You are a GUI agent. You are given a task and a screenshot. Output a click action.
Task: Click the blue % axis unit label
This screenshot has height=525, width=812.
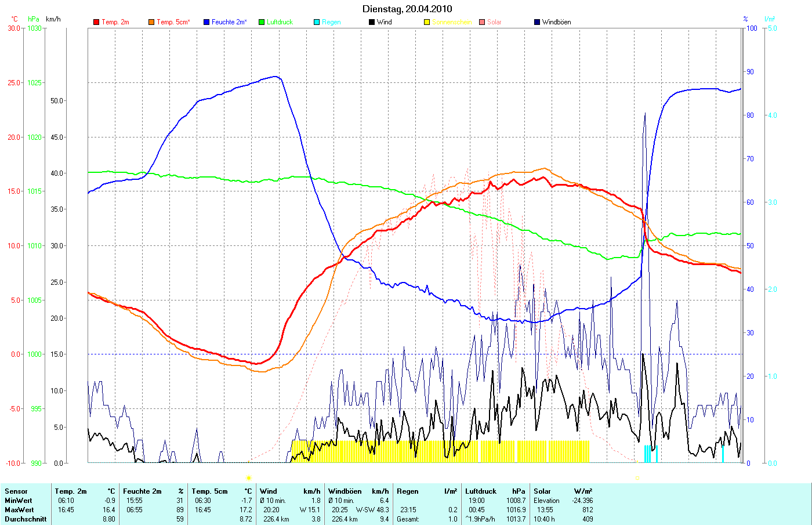pos(746,19)
